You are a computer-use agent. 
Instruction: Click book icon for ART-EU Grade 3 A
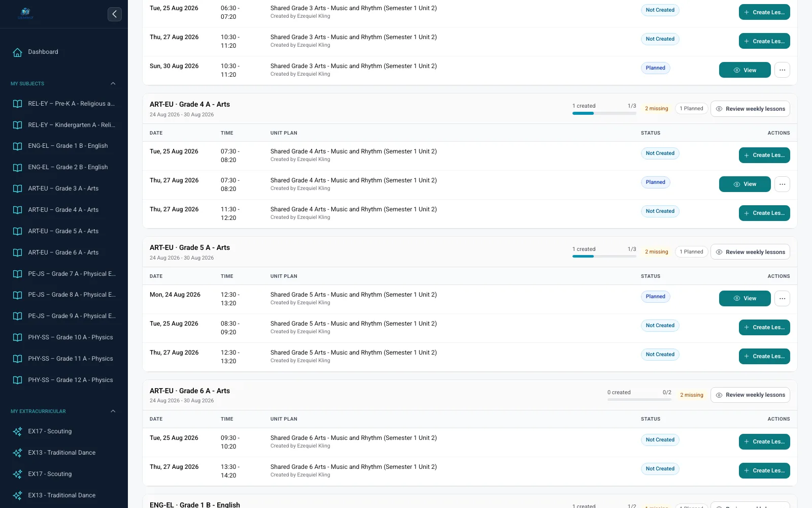click(17, 188)
